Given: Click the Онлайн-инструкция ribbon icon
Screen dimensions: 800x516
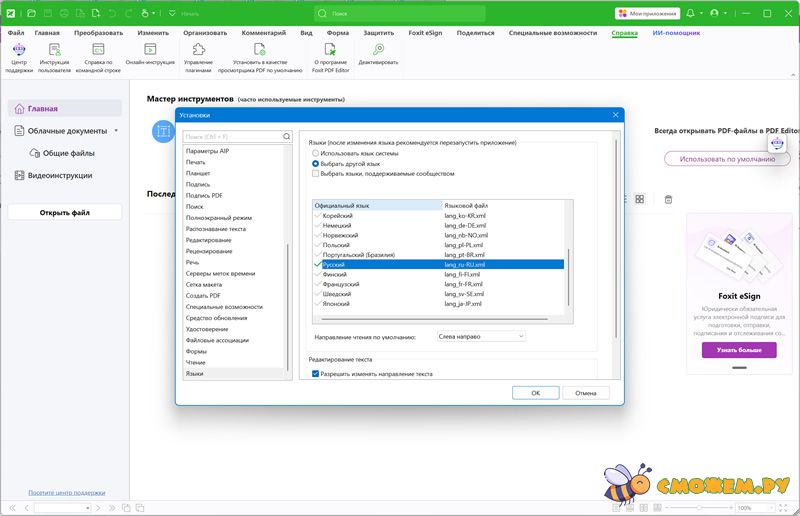Looking at the screenshot, I should click(149, 49).
